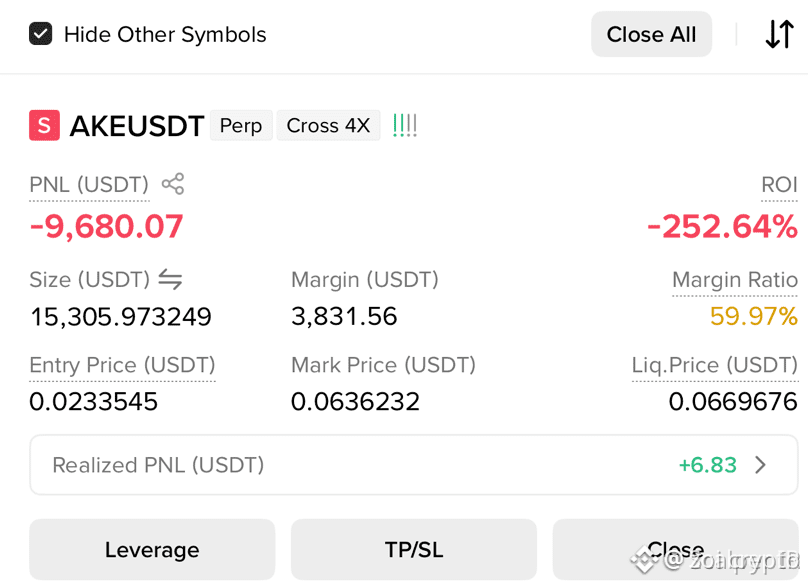
Task: Tap the ROI label for details
Action: (779, 185)
